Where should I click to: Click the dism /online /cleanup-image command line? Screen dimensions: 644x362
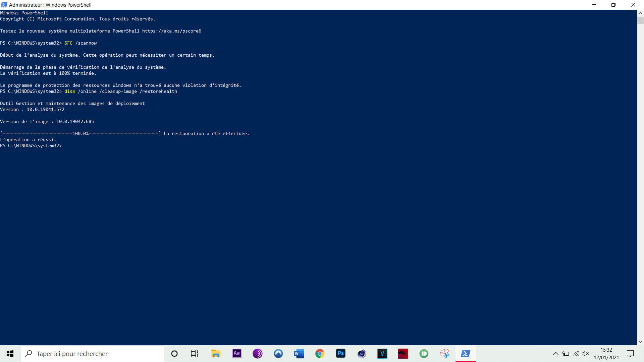click(x=89, y=91)
